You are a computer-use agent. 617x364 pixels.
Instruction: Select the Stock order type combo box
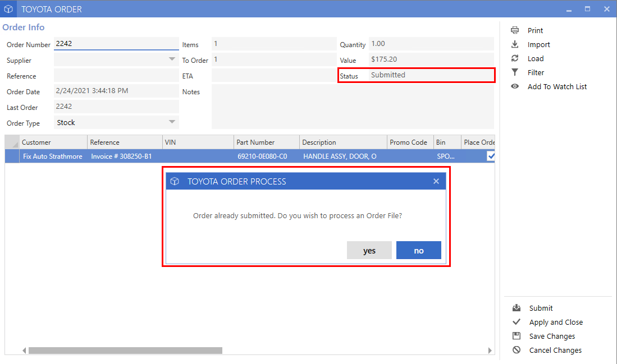[116, 122]
